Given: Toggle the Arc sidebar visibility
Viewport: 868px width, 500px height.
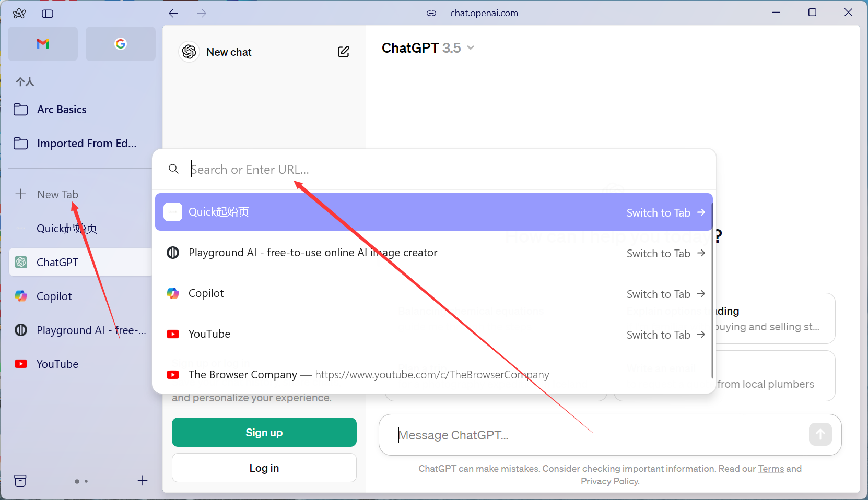Looking at the screenshot, I should [48, 14].
